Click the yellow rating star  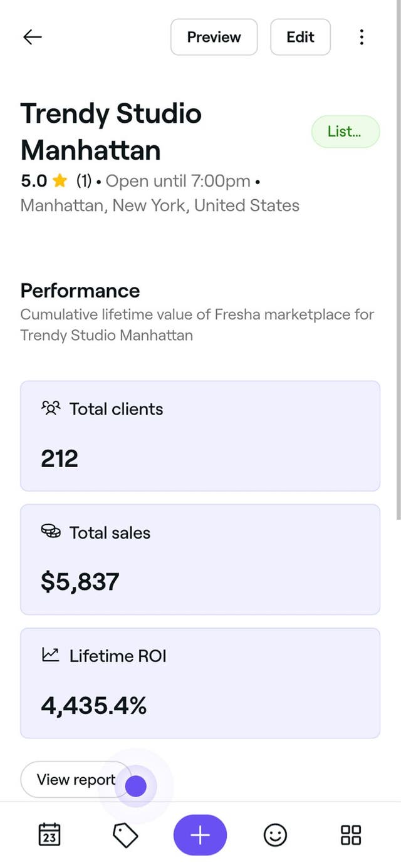60,181
